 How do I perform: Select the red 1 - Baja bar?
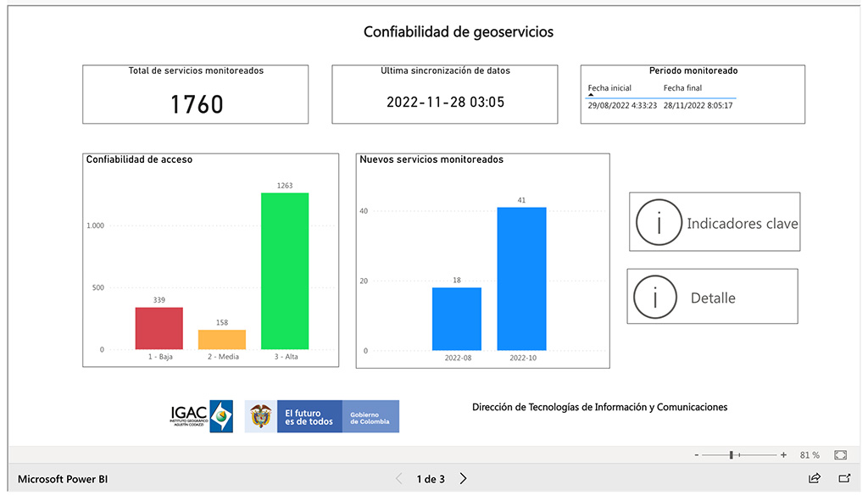click(158, 329)
